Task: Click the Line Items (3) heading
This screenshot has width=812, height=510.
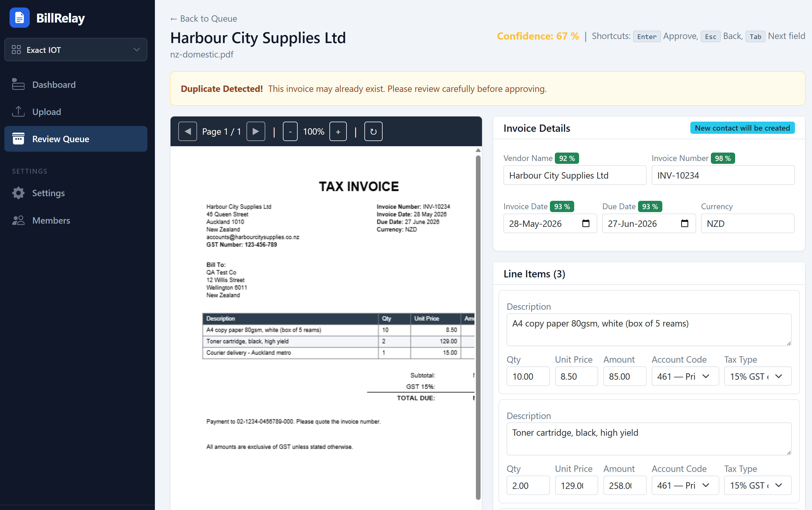Action: (534, 274)
